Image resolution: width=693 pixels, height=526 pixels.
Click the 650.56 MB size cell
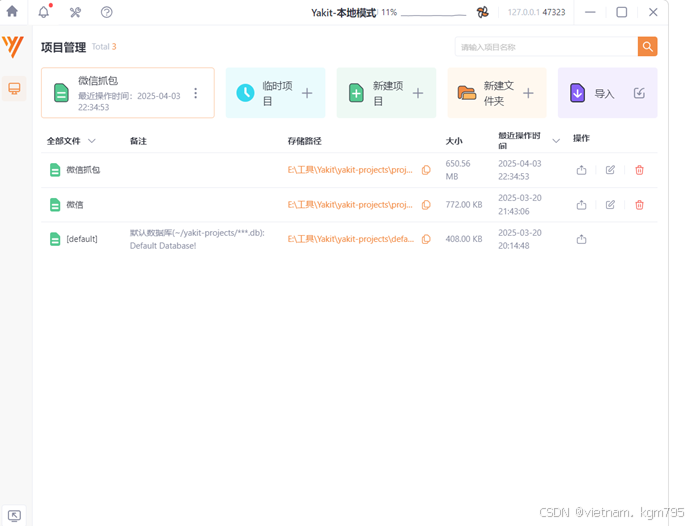pyautogui.click(x=458, y=170)
